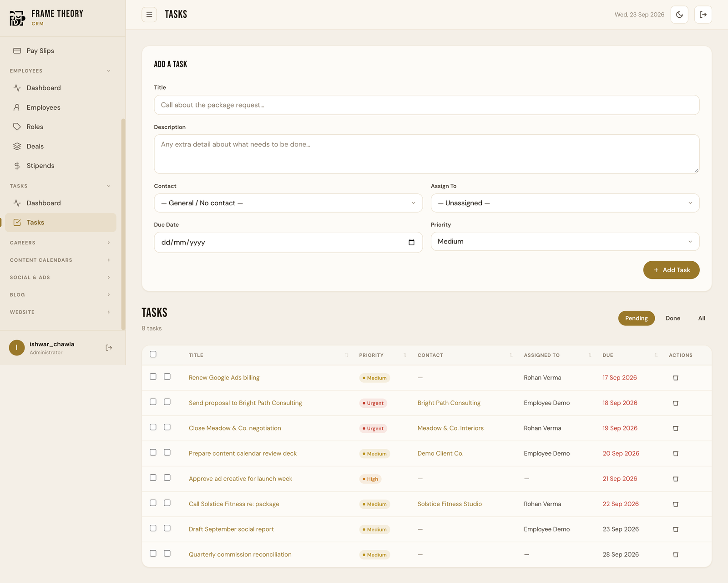Click the sidebar vertical scrollbar
Screen dimensions: 728x583
pyautogui.click(x=123, y=224)
